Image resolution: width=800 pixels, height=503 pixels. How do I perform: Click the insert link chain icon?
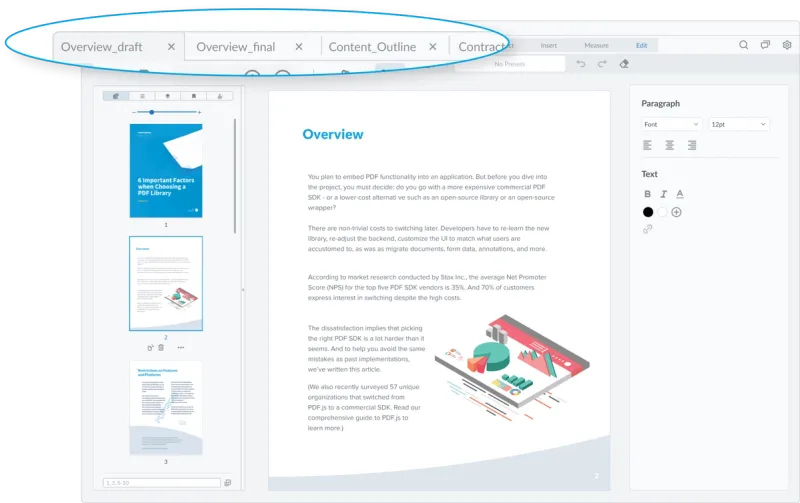point(647,229)
